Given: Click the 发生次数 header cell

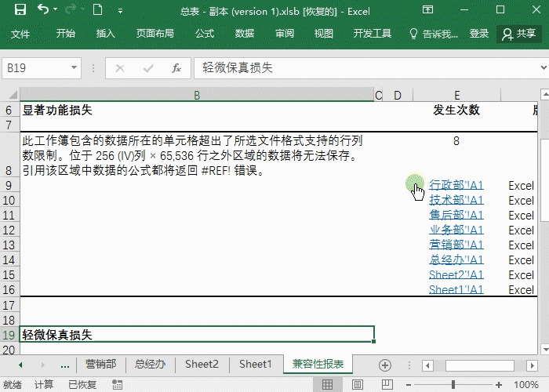Looking at the screenshot, I should pos(456,110).
